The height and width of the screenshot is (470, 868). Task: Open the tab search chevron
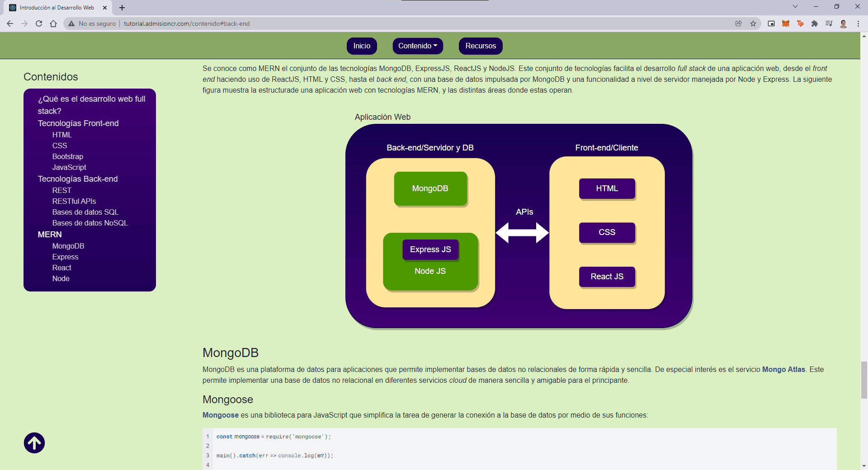(795, 6)
